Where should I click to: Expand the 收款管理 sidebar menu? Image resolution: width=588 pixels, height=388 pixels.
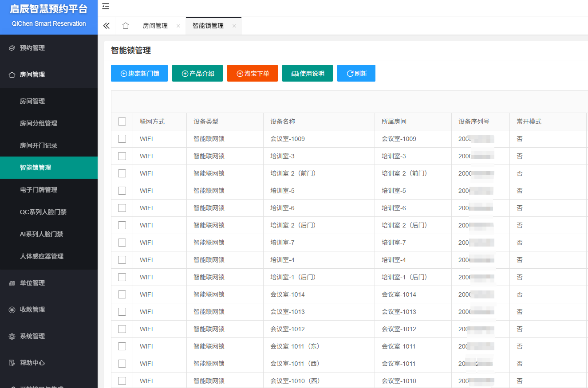(49, 310)
